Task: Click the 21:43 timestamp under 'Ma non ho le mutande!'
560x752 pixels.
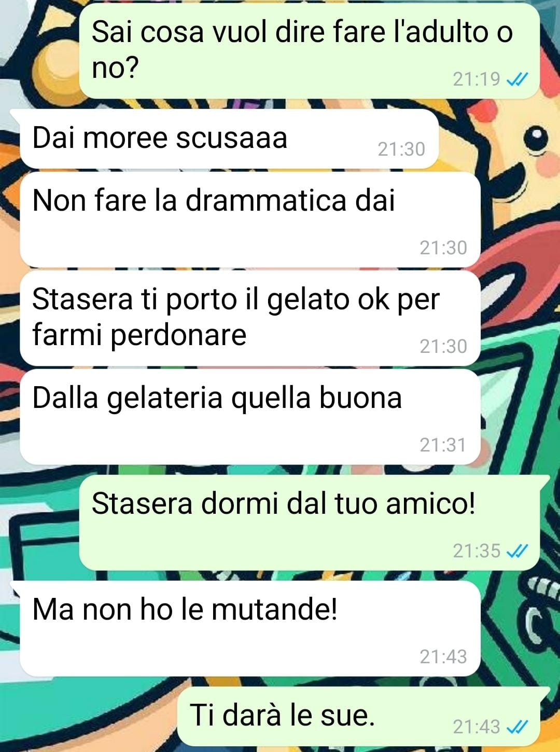Action: click(x=443, y=657)
